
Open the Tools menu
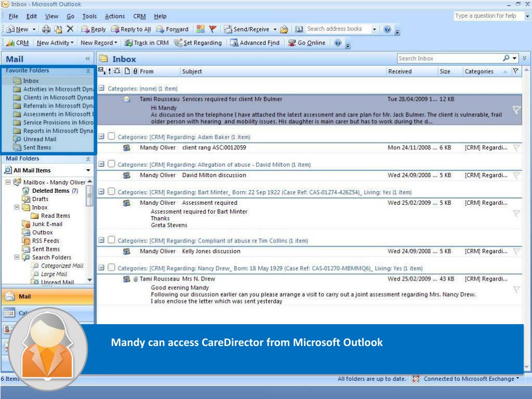89,16
